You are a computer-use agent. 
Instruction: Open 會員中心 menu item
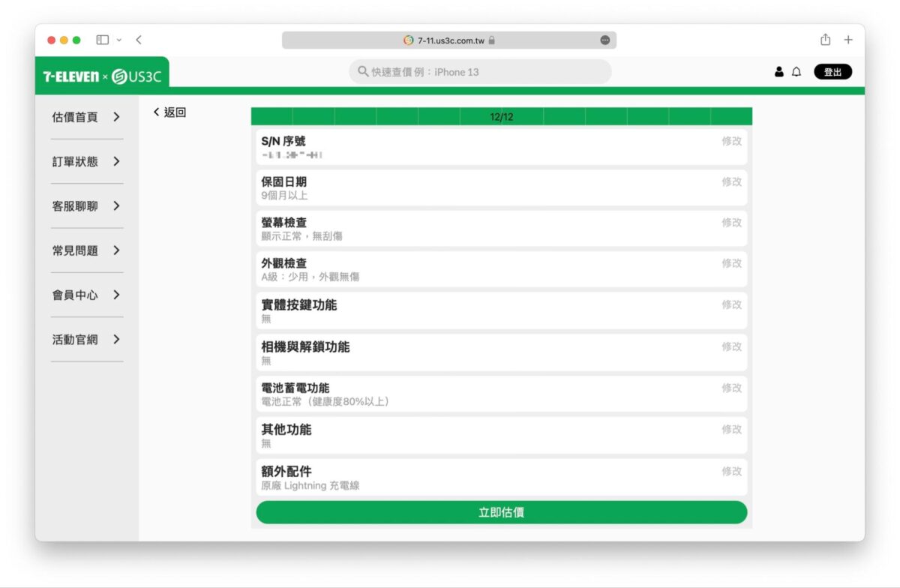tap(75, 295)
